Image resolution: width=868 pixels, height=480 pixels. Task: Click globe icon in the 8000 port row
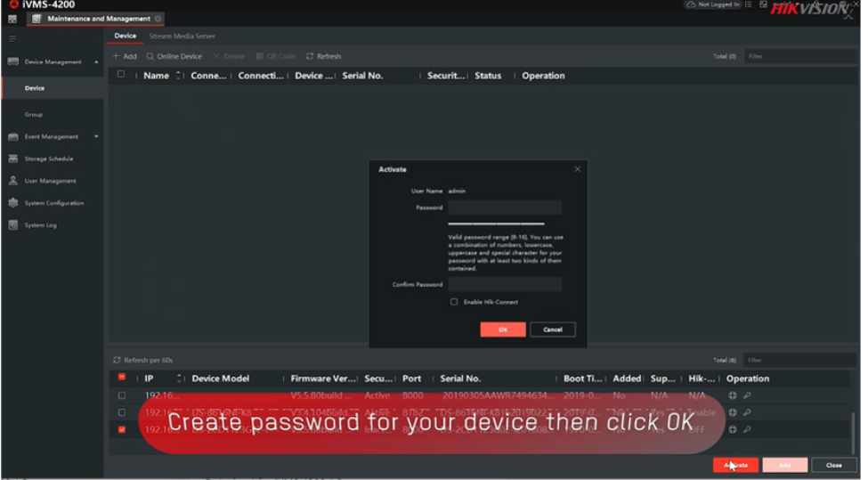[x=733, y=396]
